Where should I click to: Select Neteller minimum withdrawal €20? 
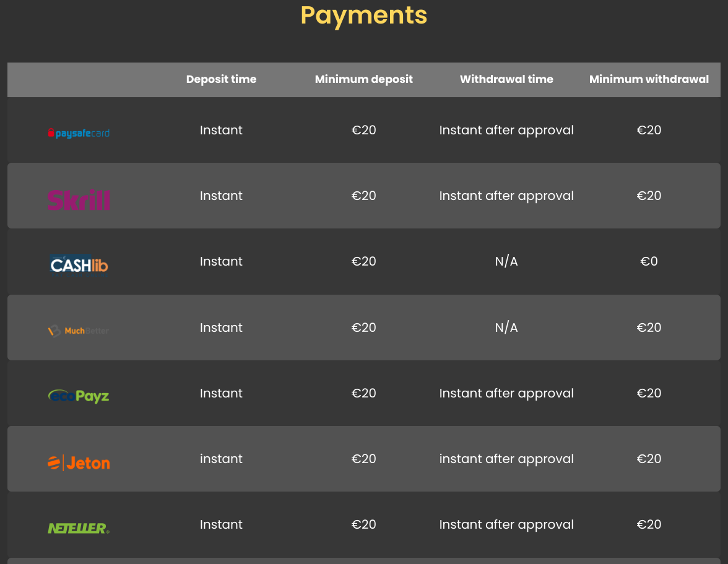coord(649,524)
